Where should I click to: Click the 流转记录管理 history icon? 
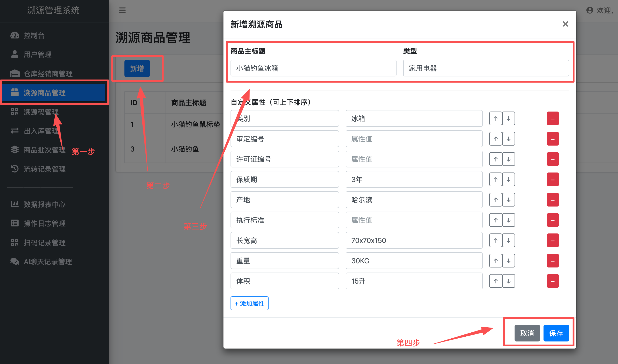[x=15, y=169]
